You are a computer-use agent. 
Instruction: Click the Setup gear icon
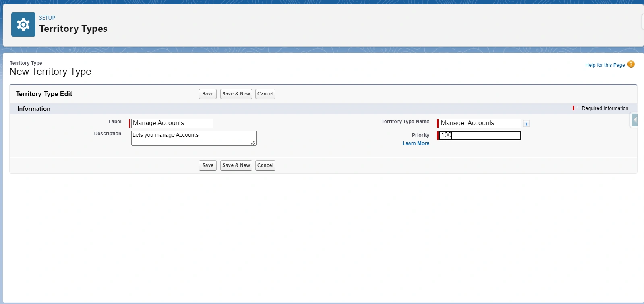[x=23, y=25]
